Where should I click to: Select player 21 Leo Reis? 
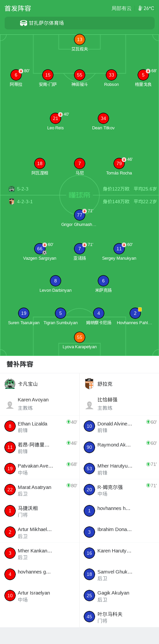point(56,122)
